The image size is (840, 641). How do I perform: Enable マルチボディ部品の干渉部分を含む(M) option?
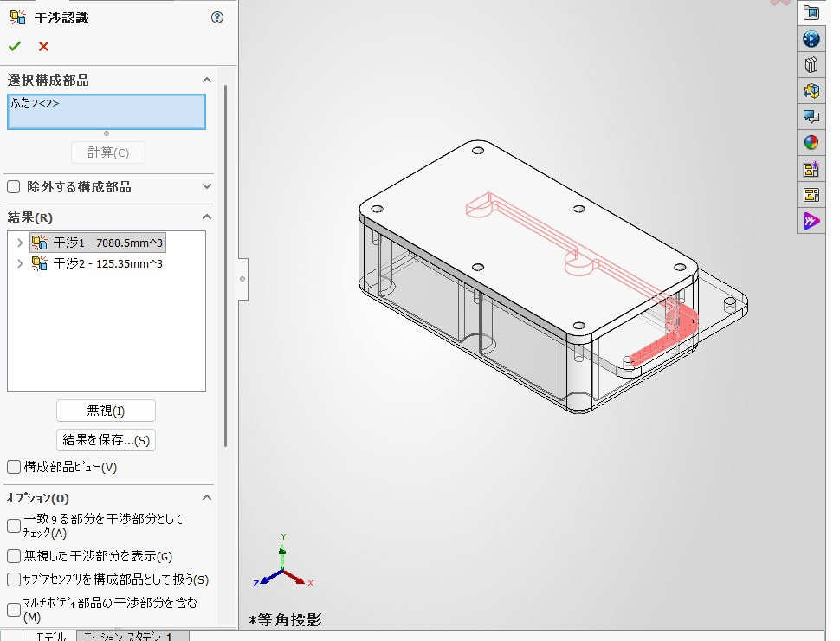[x=14, y=610]
